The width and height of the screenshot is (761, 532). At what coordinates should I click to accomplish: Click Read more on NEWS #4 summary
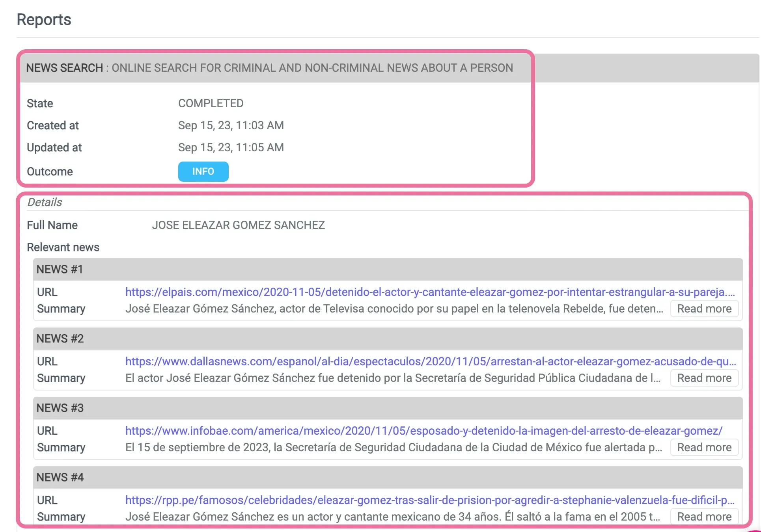(x=704, y=517)
